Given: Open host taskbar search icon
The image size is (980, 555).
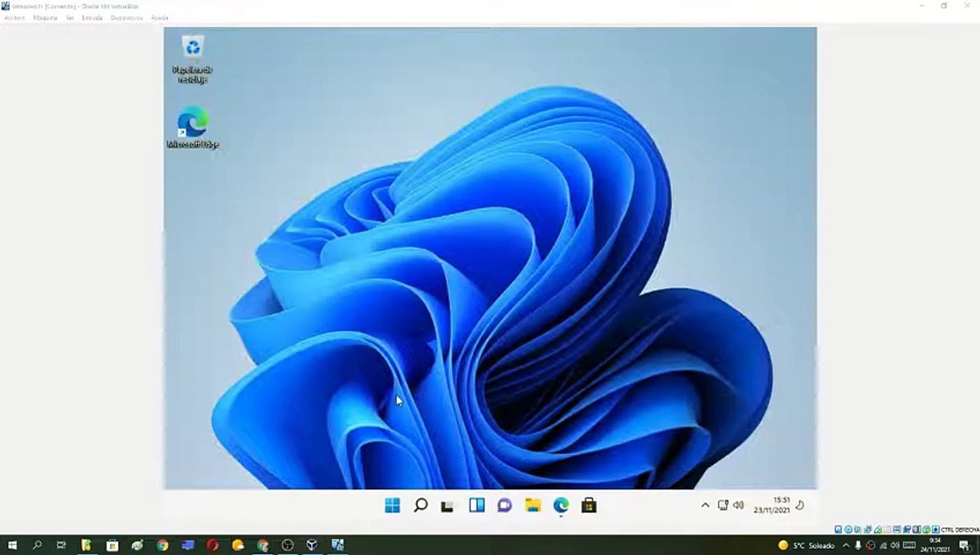Looking at the screenshot, I should point(37,545).
